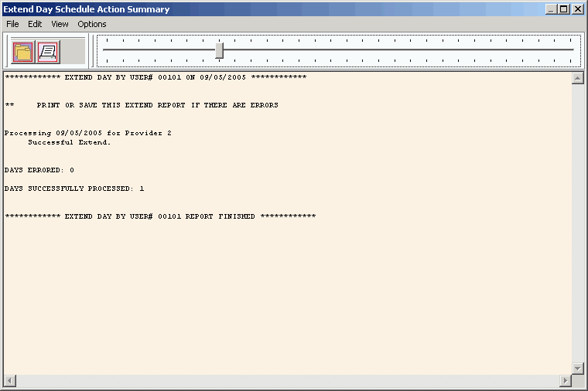This screenshot has height=391, width=588.
Task: Open the Edit menu
Action: 35,24
